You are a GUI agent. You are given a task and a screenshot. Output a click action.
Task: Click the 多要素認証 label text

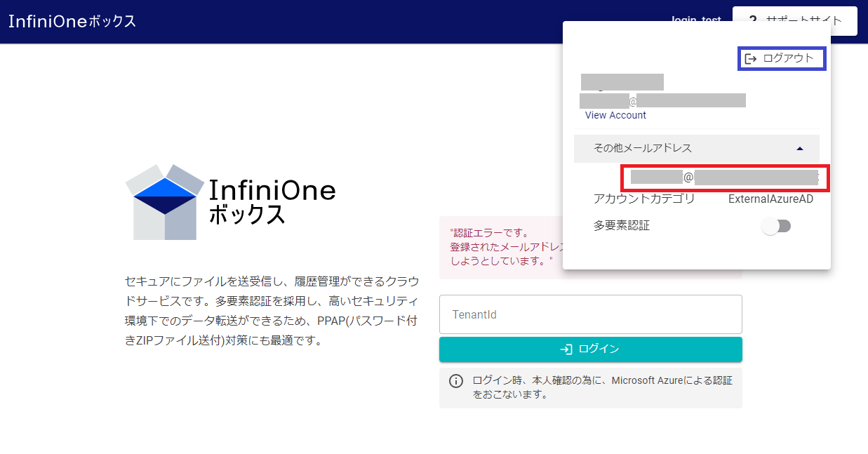pos(622,225)
